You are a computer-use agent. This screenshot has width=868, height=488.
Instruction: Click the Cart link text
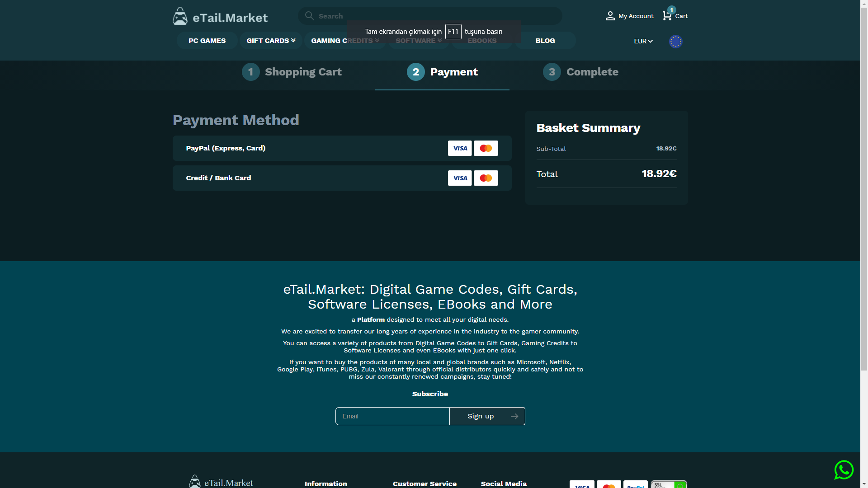point(681,16)
